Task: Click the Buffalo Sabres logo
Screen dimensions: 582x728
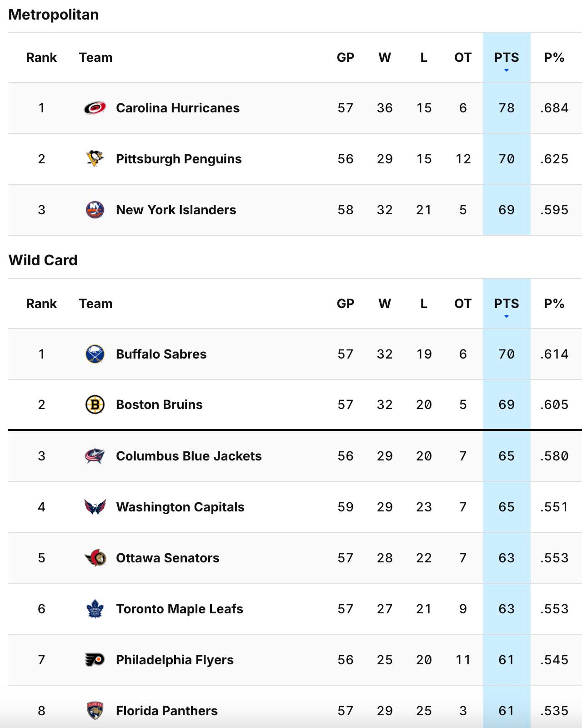Action: click(95, 354)
